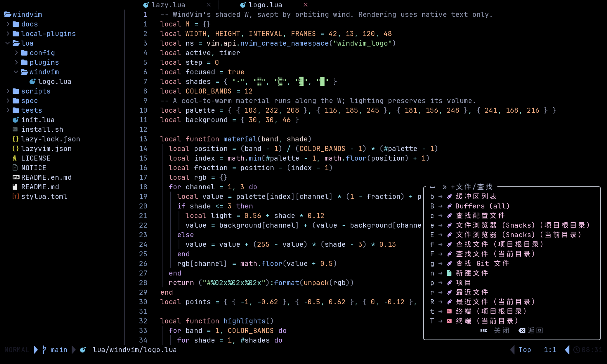Click the Lua icon before lua/windvim/logo.lua in statusline
The width and height of the screenshot is (607, 364).
83,350
